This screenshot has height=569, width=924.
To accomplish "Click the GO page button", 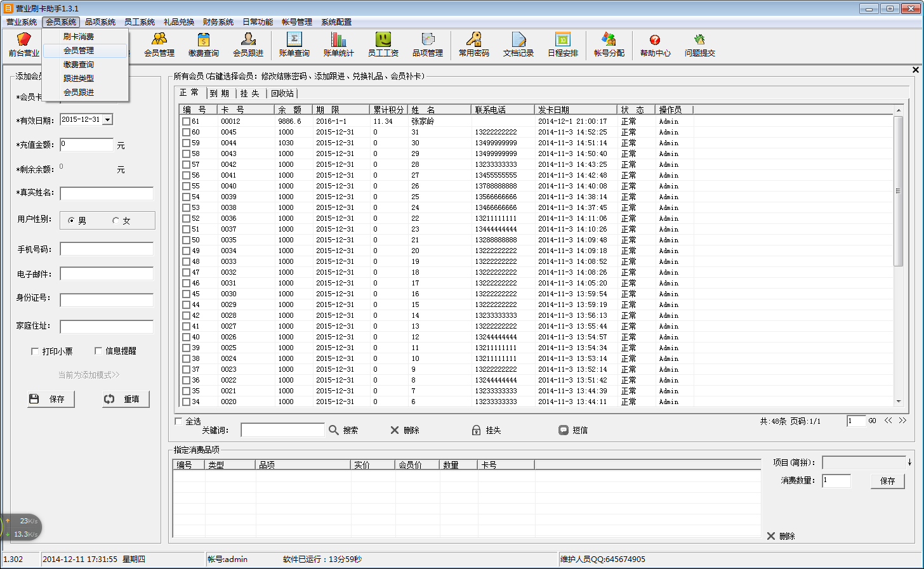I will (x=873, y=421).
